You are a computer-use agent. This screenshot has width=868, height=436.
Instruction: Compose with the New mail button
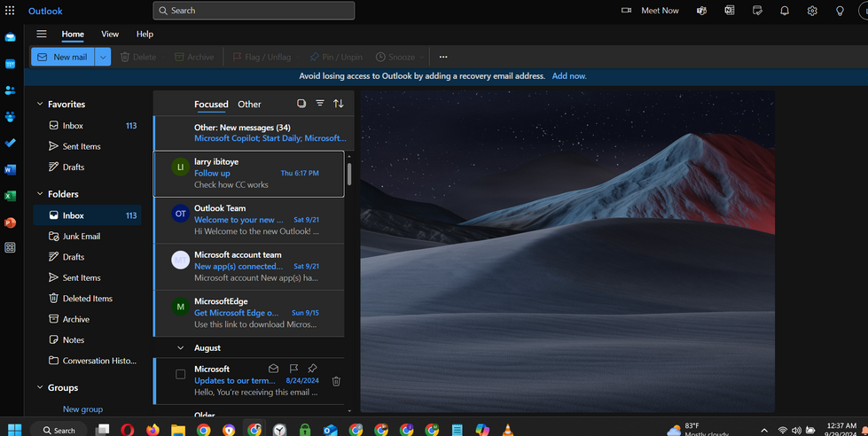click(63, 57)
